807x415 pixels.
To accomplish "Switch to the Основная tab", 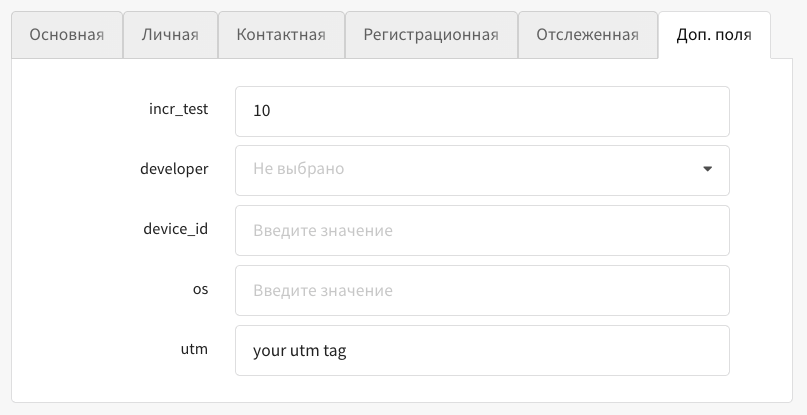I will point(67,36).
